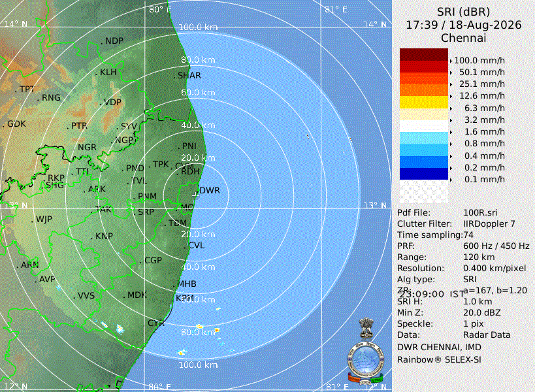Click the SHAR station label
The height and width of the screenshot is (392, 535).
click(189, 75)
